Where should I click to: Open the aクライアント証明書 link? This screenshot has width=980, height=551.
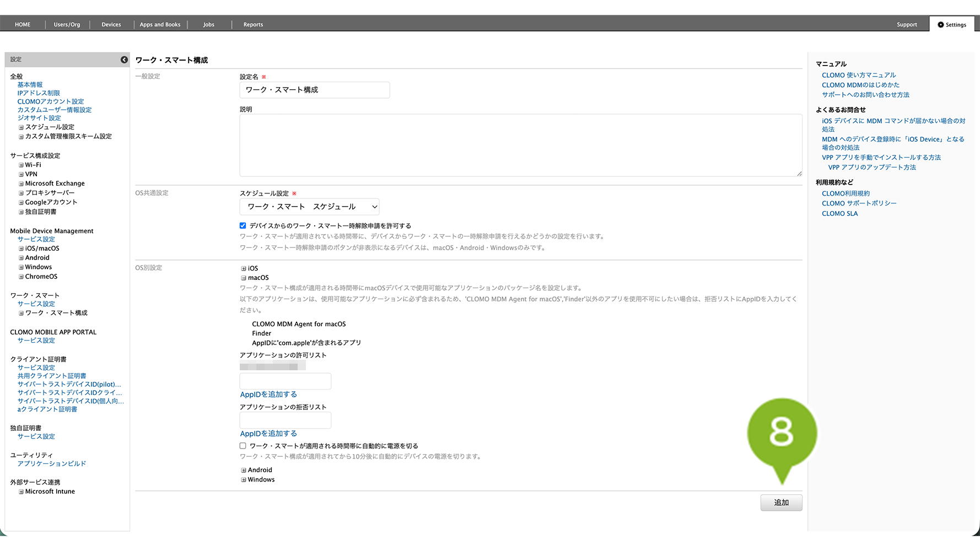pos(47,409)
